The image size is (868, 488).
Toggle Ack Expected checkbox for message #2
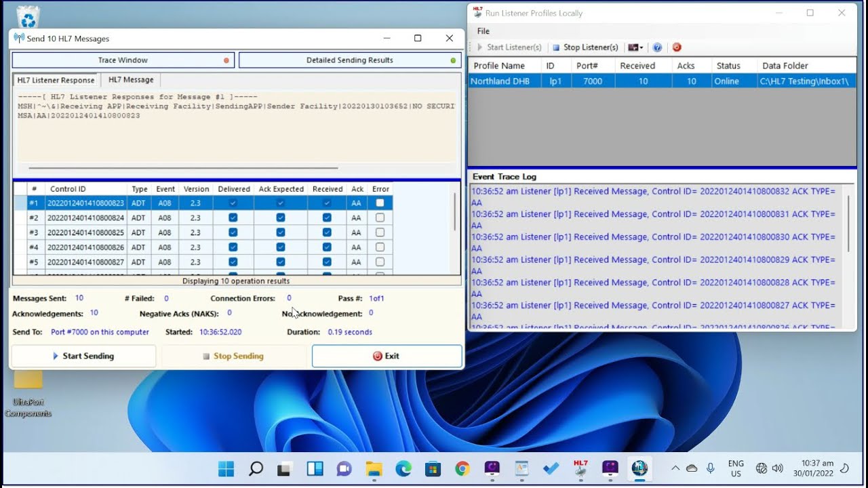281,218
